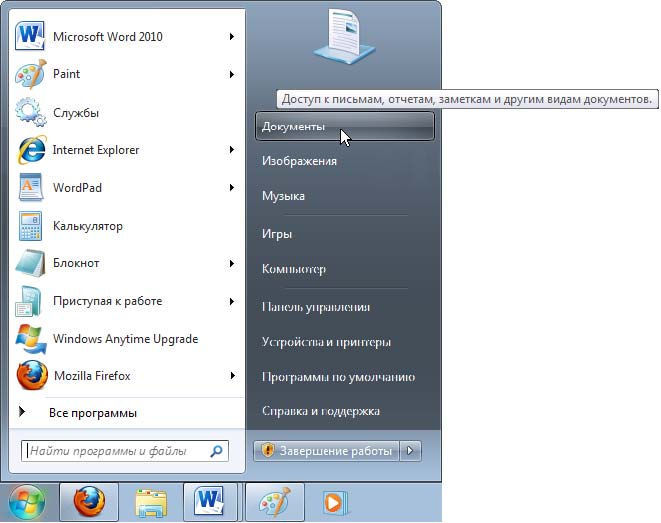Click the Microsoft Word 2010 icon in Start menu
This screenshot has height=523, width=661.
[x=31, y=37]
